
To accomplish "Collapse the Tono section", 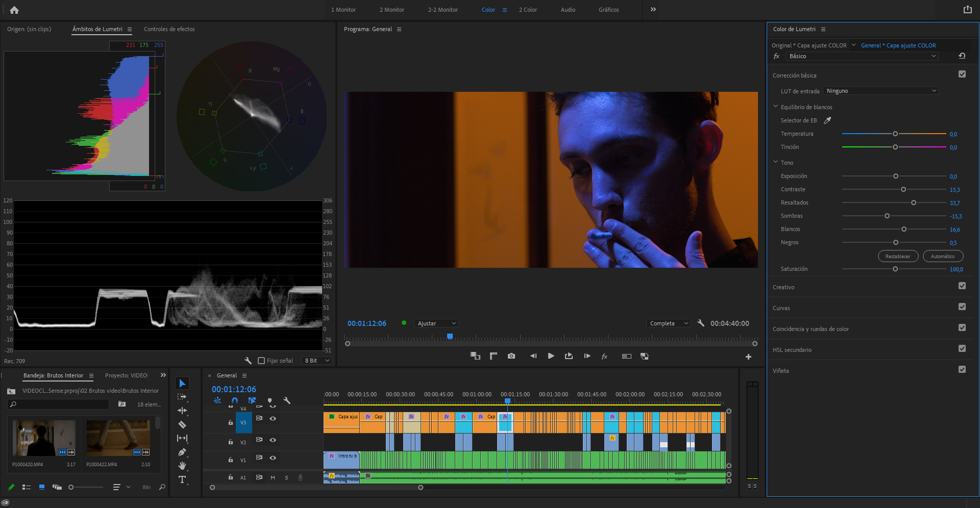I will 776,162.
